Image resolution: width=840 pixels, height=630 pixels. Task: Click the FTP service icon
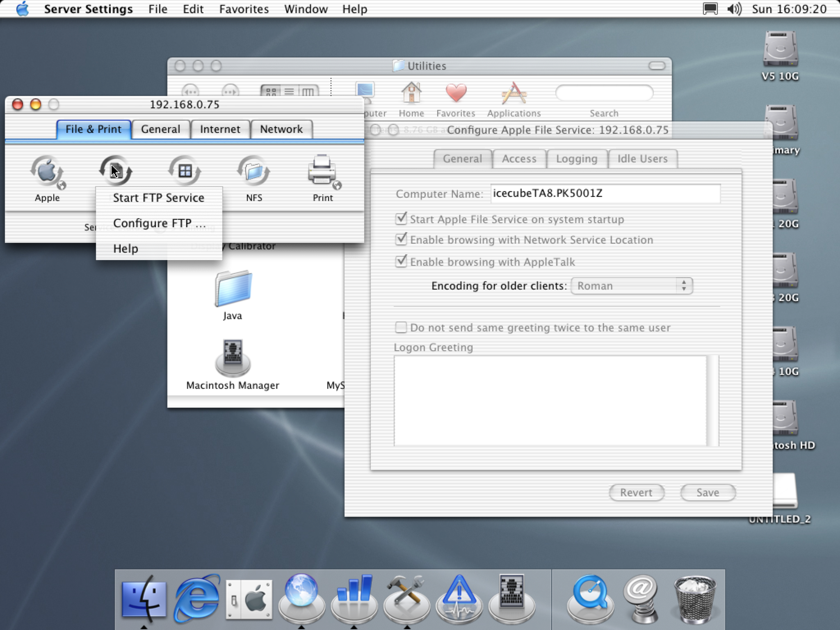(x=116, y=171)
